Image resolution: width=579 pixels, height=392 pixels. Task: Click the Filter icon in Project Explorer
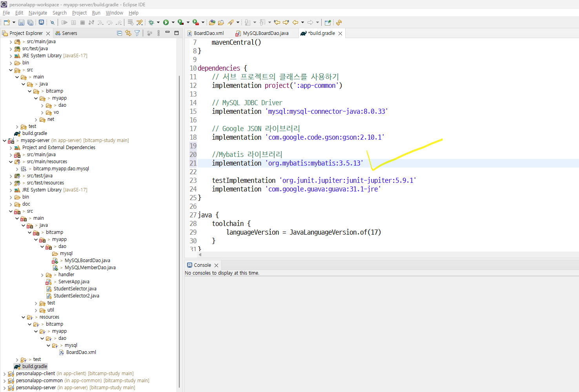pos(137,33)
